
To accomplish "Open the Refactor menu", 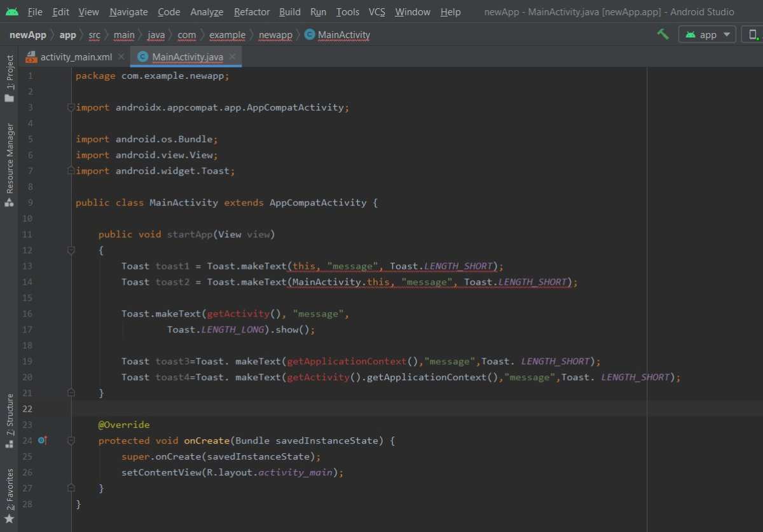I will click(252, 12).
